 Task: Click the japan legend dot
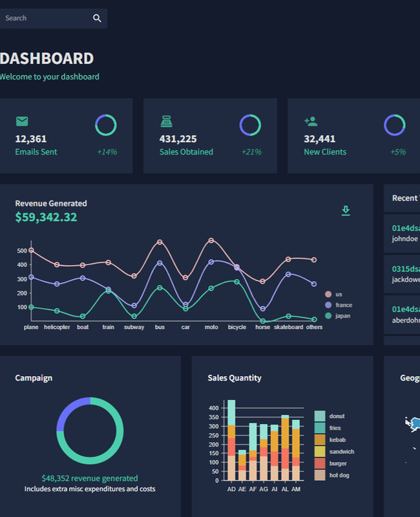(x=328, y=315)
